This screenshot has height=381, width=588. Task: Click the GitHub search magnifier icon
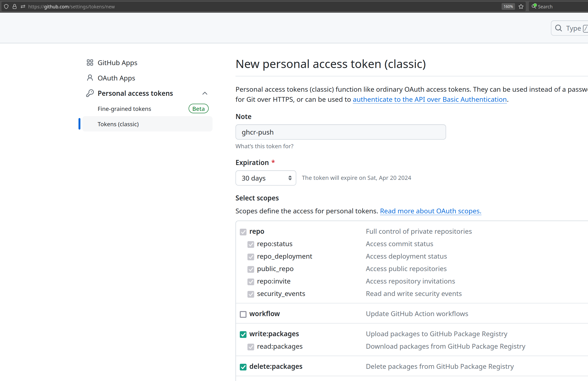point(558,28)
